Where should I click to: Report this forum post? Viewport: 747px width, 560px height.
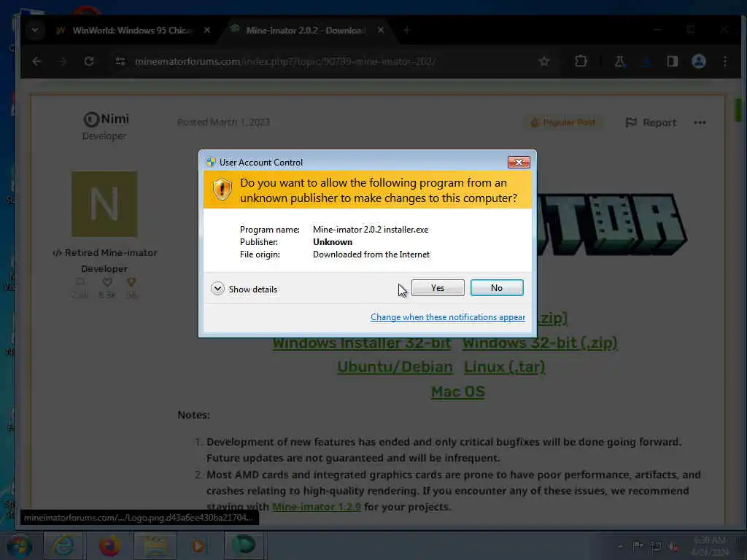[650, 122]
